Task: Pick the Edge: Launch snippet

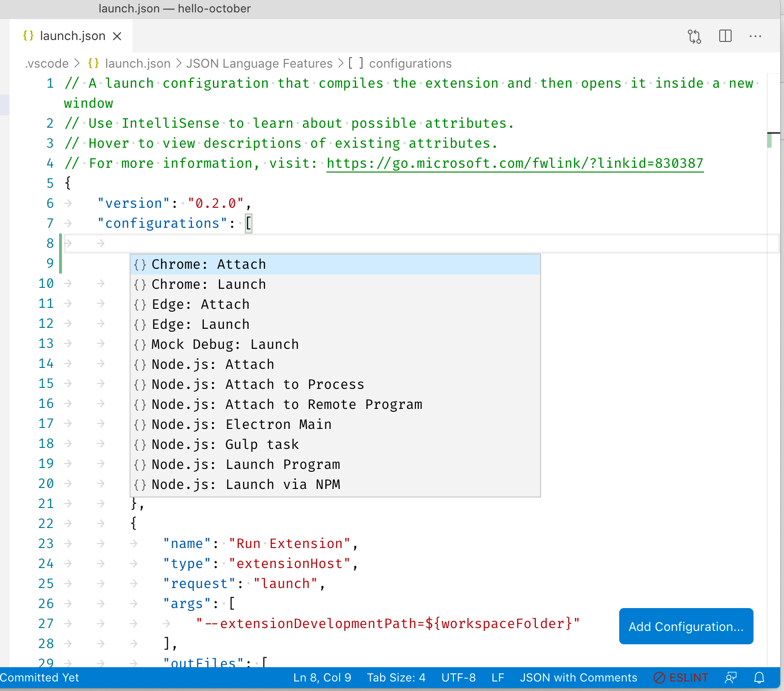Action: 335,325
